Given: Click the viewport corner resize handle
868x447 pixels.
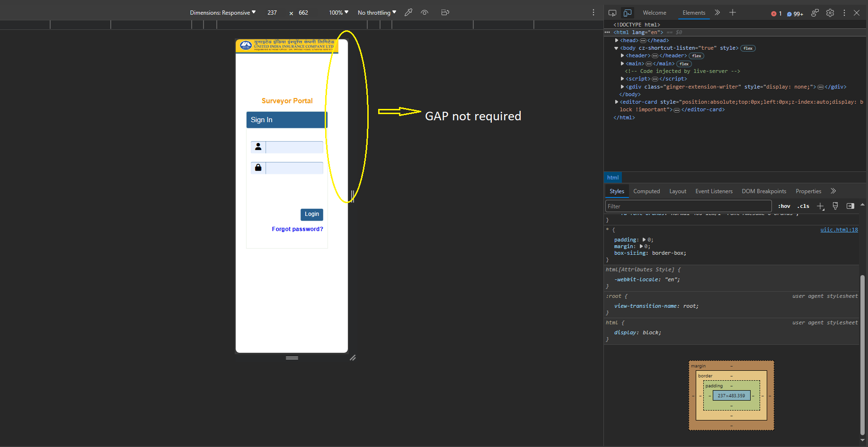Looking at the screenshot, I should pyautogui.click(x=353, y=358).
